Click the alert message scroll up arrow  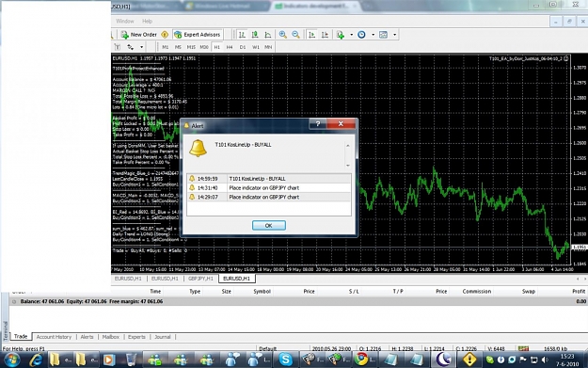coord(347,146)
